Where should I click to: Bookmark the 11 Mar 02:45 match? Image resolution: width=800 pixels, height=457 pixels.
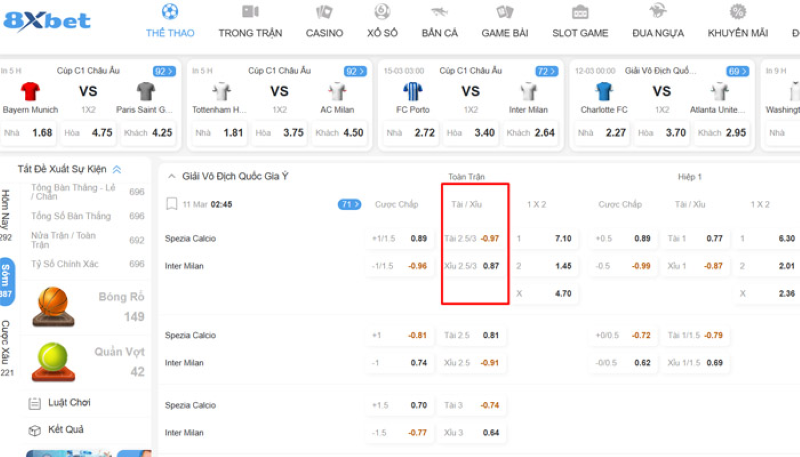tap(171, 204)
